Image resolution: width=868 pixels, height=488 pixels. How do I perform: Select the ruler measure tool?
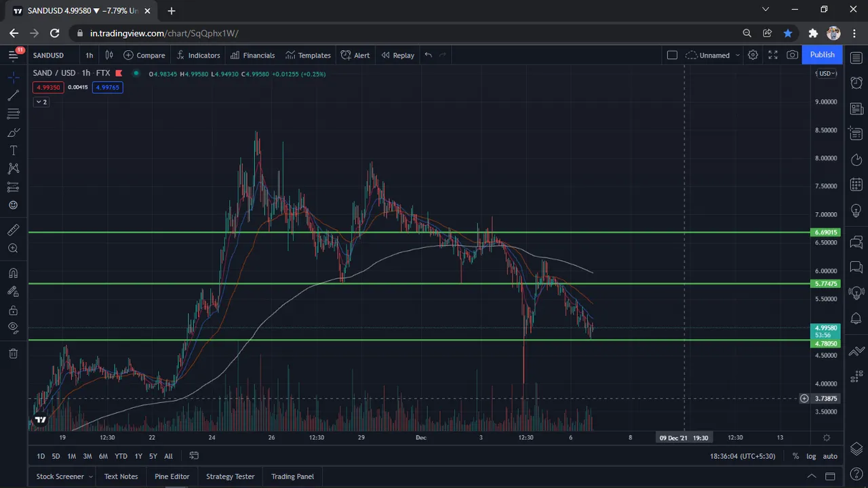(13, 230)
